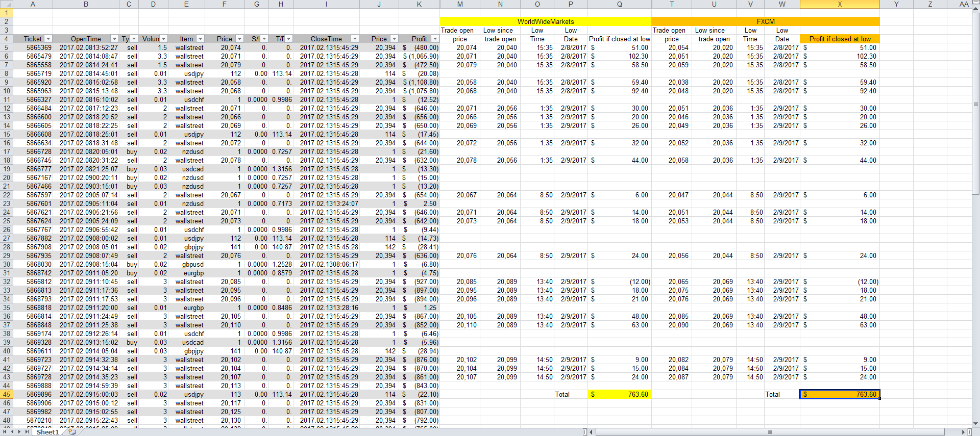Open the Profit column filter dropdown
Image resolution: width=980 pixels, height=436 pixels.
click(x=435, y=39)
